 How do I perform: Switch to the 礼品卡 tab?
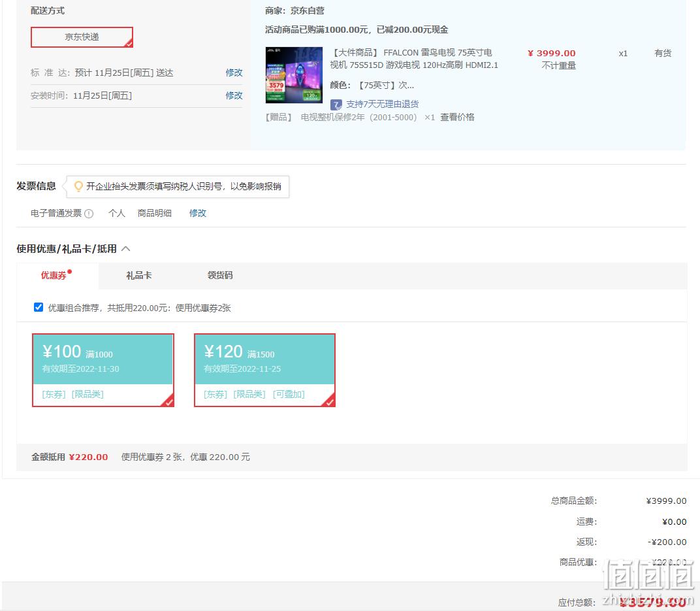pos(139,276)
